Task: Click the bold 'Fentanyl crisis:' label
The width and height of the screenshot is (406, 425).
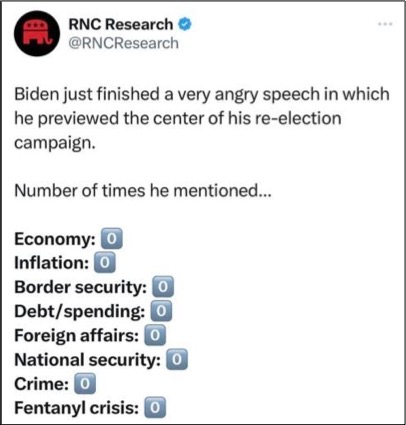Action: click(77, 408)
